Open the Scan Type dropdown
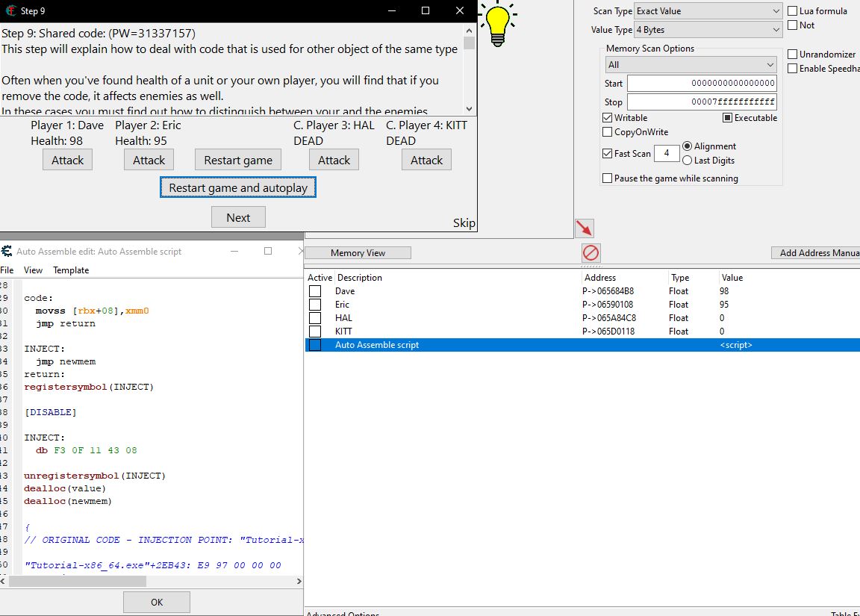Image resolution: width=860 pixels, height=616 pixels. coord(708,11)
